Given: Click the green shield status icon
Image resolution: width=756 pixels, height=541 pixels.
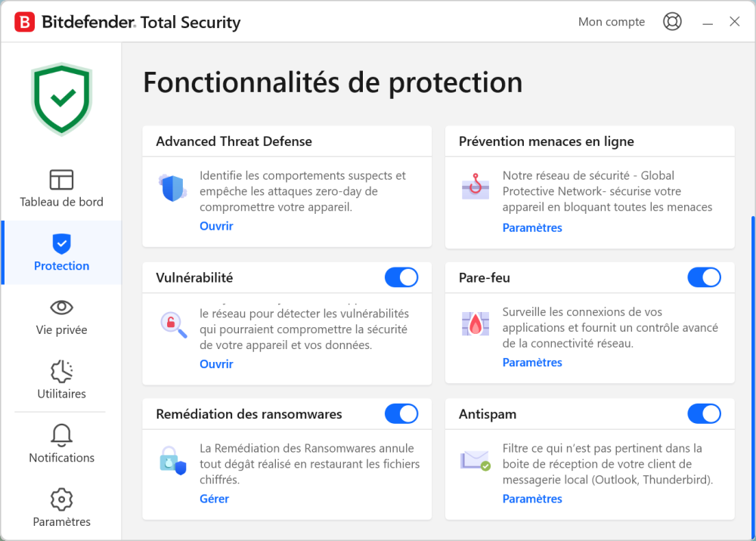Looking at the screenshot, I should tap(61, 98).
